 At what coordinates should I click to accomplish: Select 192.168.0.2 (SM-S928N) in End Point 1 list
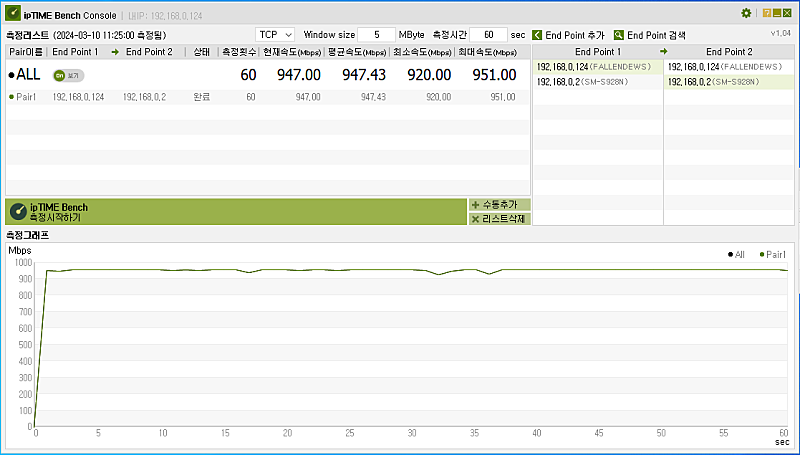coord(597,82)
